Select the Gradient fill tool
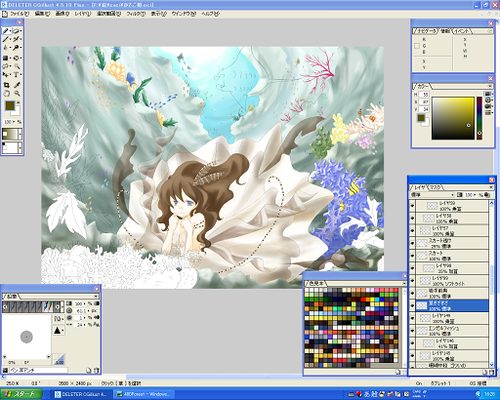This screenshot has height=400, width=500. point(7,58)
